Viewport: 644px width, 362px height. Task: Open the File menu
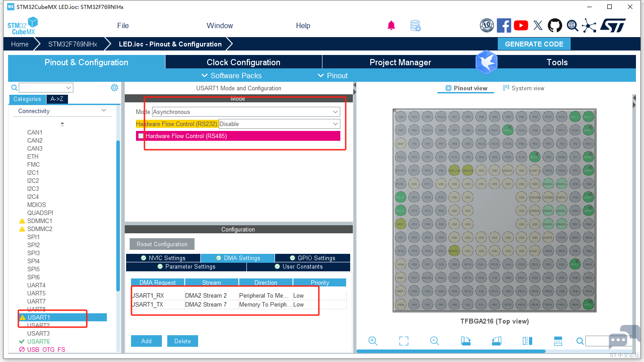[123, 25]
